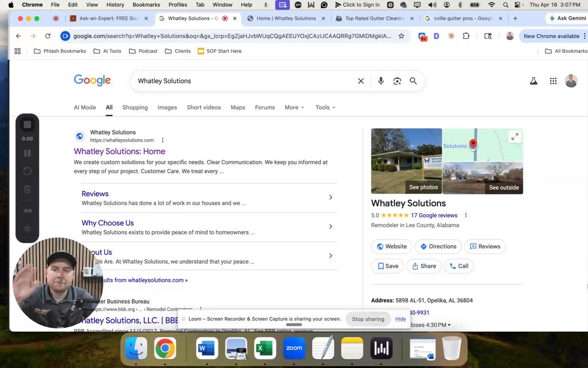Delete the Loom recording via trash icon
The height and width of the screenshot is (368, 588).
click(x=27, y=189)
